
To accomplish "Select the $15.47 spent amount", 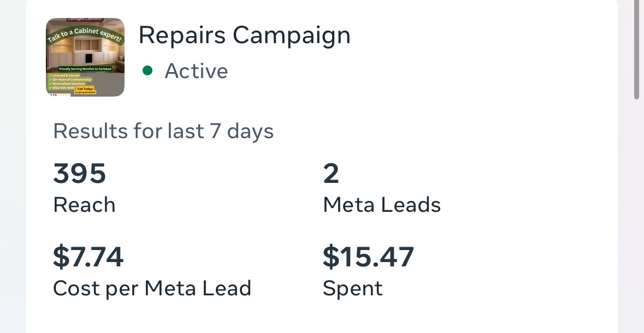I will (x=368, y=257).
